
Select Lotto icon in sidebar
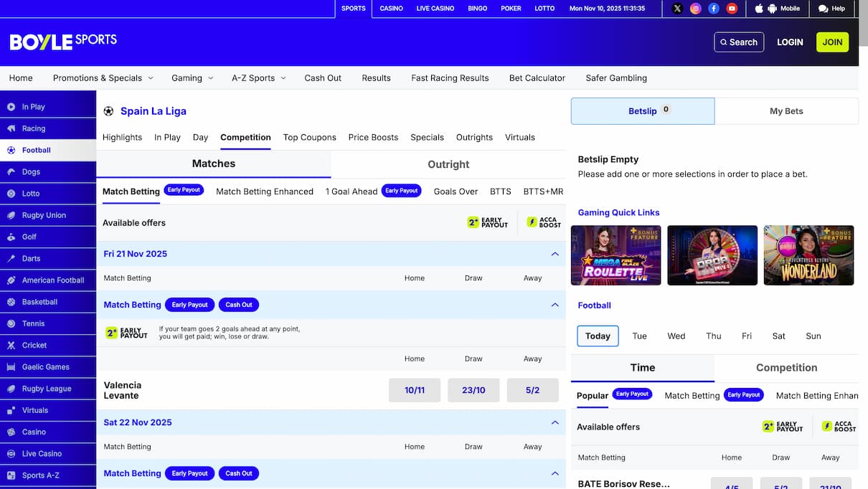[x=11, y=194]
